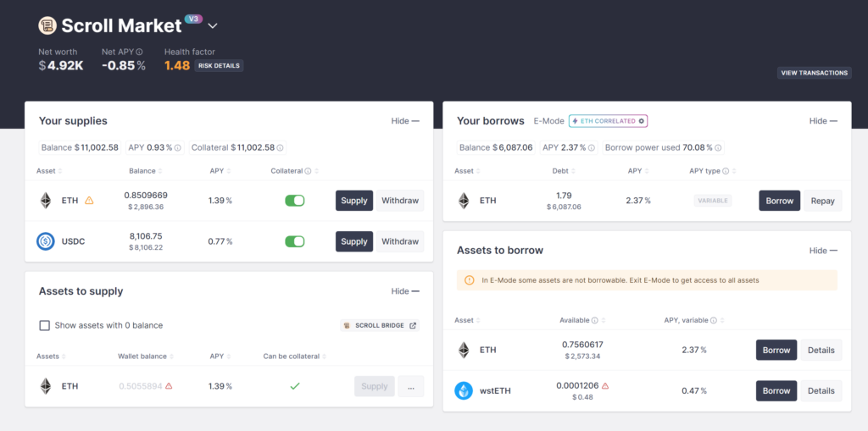Click the green can-be-collateral checkmark
Image resolution: width=868 pixels, height=431 pixels.
295,386
